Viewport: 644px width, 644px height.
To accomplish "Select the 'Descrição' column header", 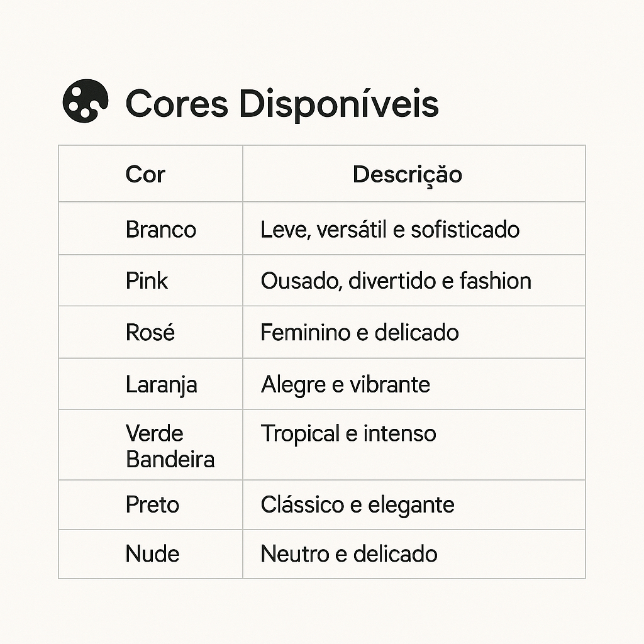I will (407, 175).
